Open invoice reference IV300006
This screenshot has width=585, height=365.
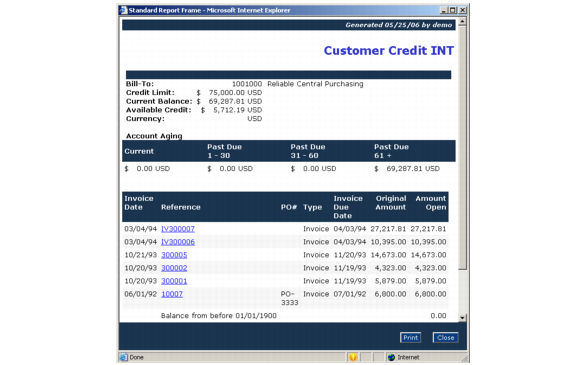coord(178,242)
